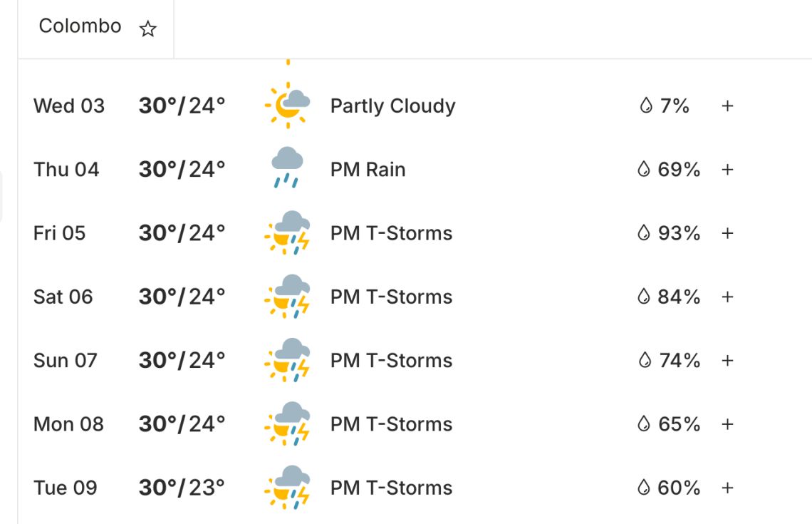This screenshot has height=524, width=812.
Task: Click the Partly Cloudy weather icon for Wed 03
Action: click(288, 106)
